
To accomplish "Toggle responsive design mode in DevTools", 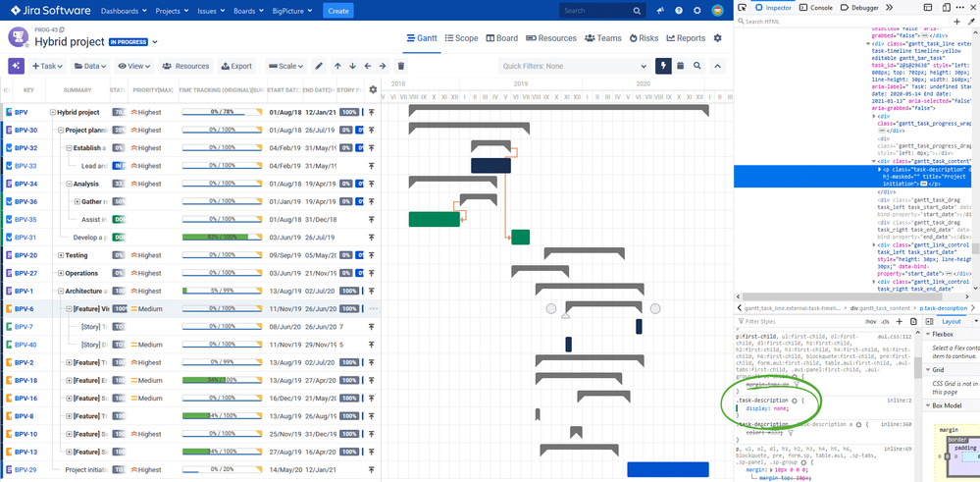I will [947, 8].
